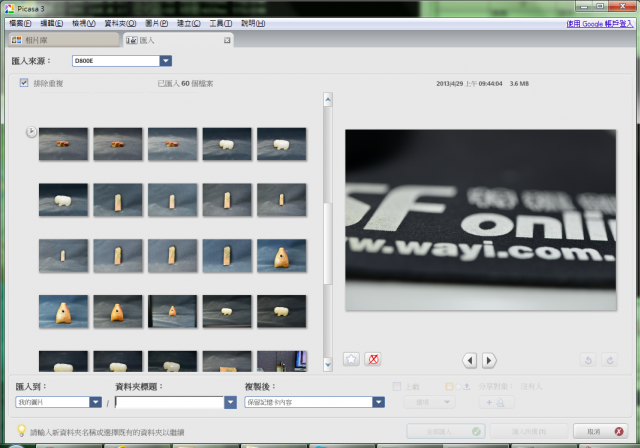
Task: Click the 使用 Google 帳戶登入 link
Action: (600, 24)
